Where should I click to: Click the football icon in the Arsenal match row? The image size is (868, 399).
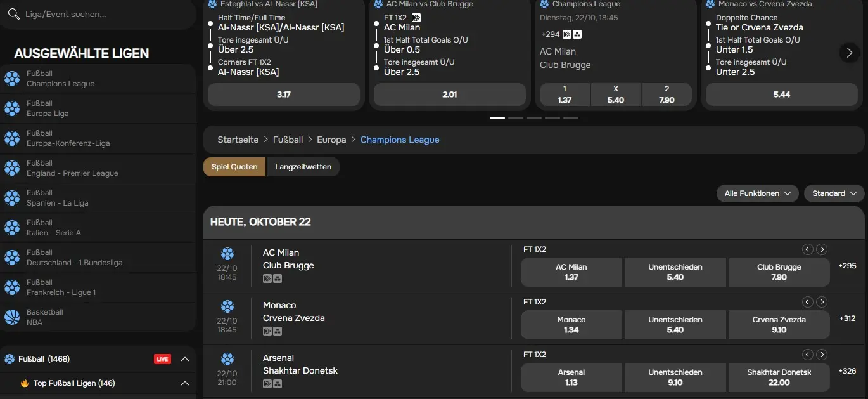(227, 359)
